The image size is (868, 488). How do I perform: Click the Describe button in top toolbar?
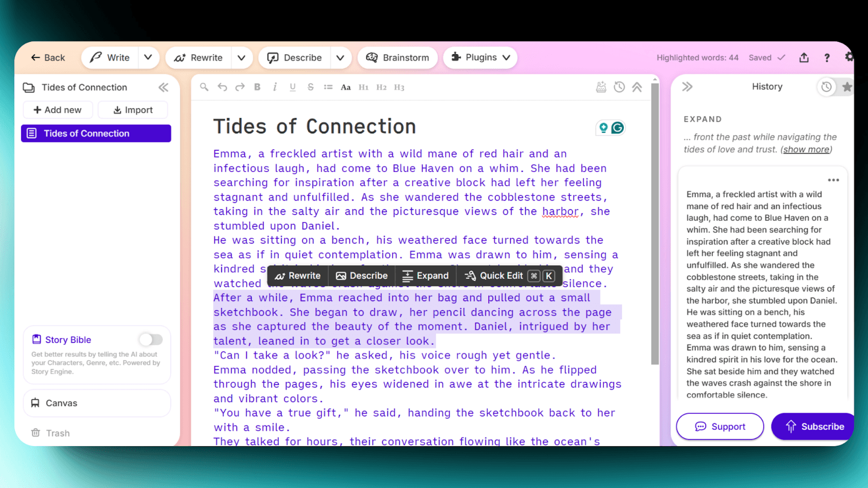[x=295, y=57]
